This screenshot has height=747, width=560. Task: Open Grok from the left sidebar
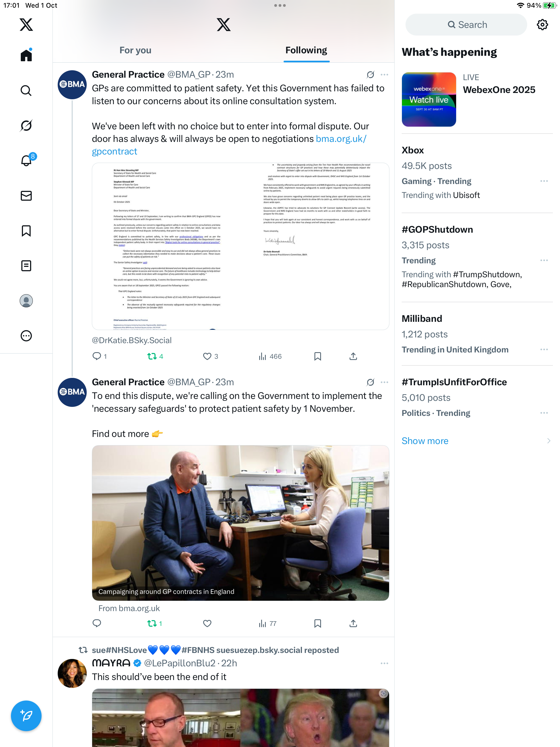pos(26,126)
